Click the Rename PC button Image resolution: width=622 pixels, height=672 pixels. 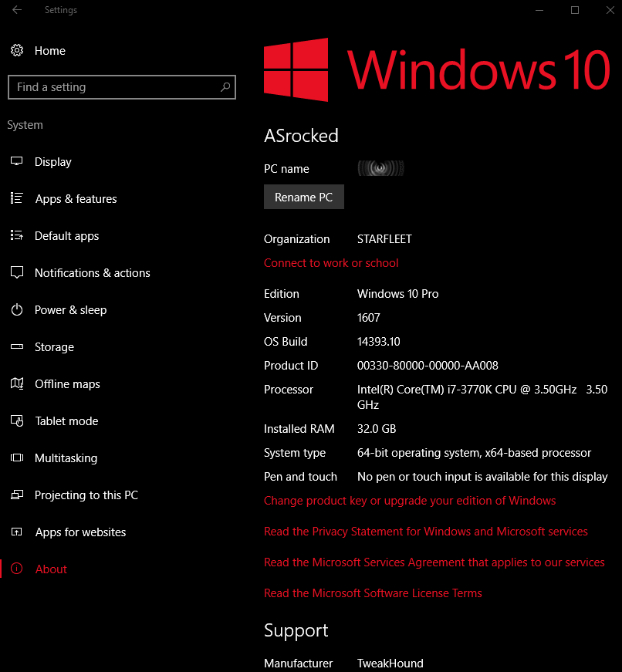[304, 197]
